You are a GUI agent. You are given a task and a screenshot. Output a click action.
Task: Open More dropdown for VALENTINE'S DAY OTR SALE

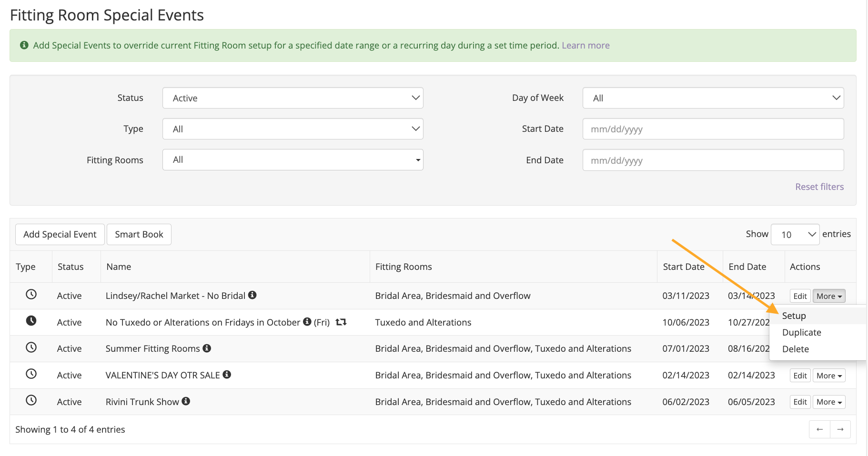[x=829, y=376]
